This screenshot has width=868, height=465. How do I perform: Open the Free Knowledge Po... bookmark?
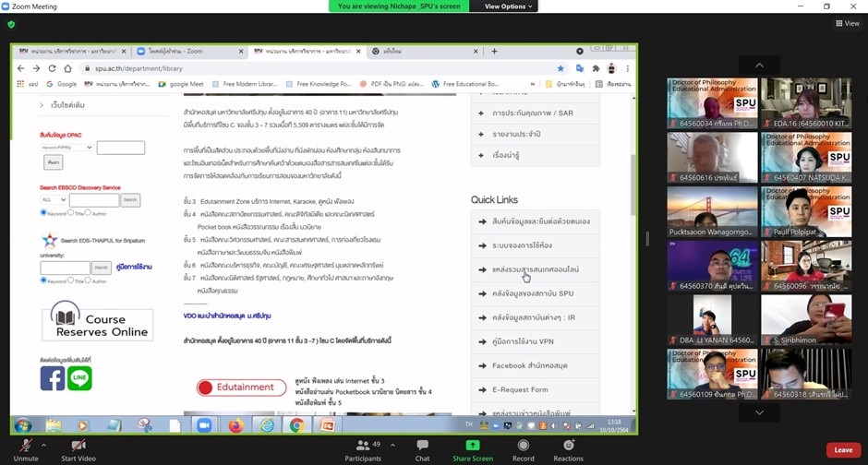pos(319,84)
